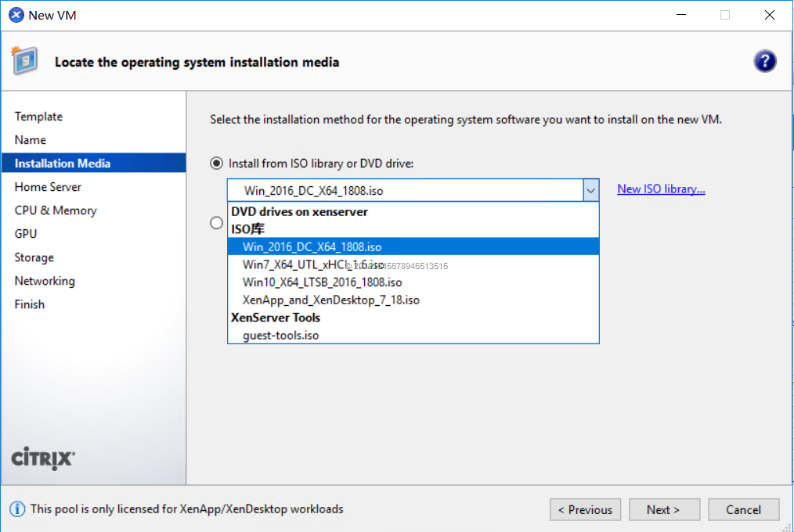Screen dimensions: 794x532
Task: Choose Win_2016_DC_X64_1808.iso from the list
Action: point(312,247)
